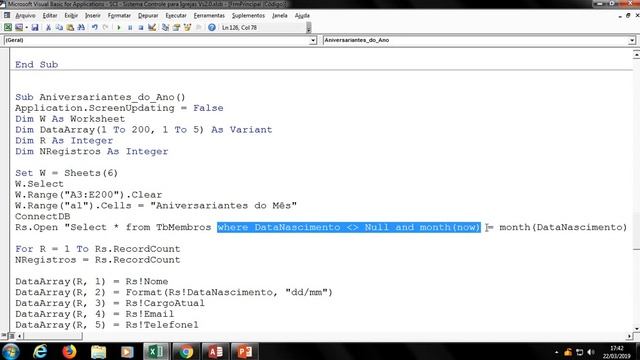The image size is (640, 360).
Task: Click 'DataArray(R, 3) = Rs!CargoAtual' line
Action: 110,303
